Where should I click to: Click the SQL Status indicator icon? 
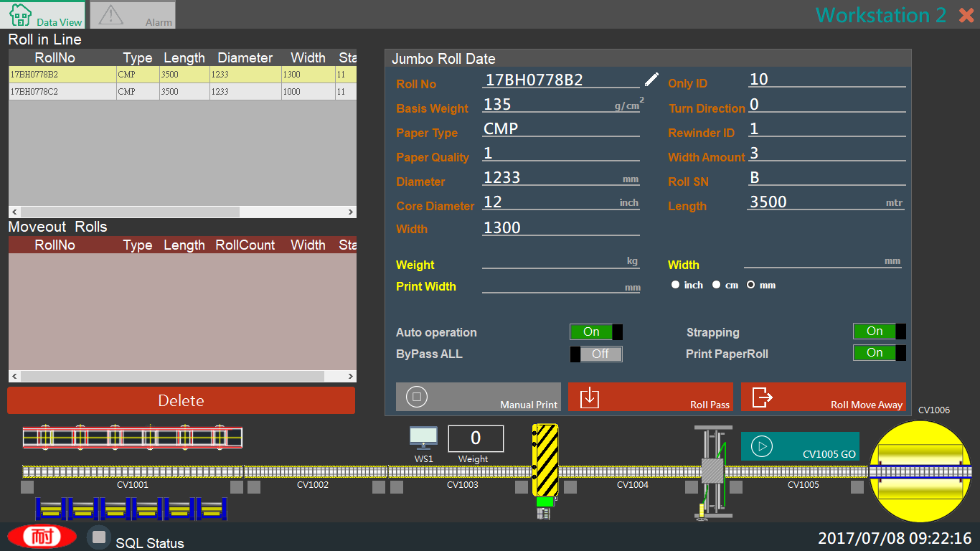99,537
